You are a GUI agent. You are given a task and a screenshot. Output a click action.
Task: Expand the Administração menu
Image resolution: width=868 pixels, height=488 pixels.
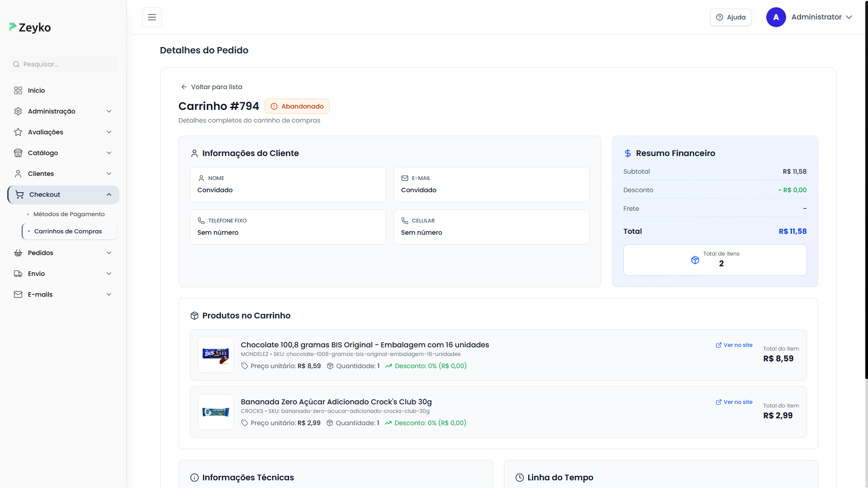(63, 111)
